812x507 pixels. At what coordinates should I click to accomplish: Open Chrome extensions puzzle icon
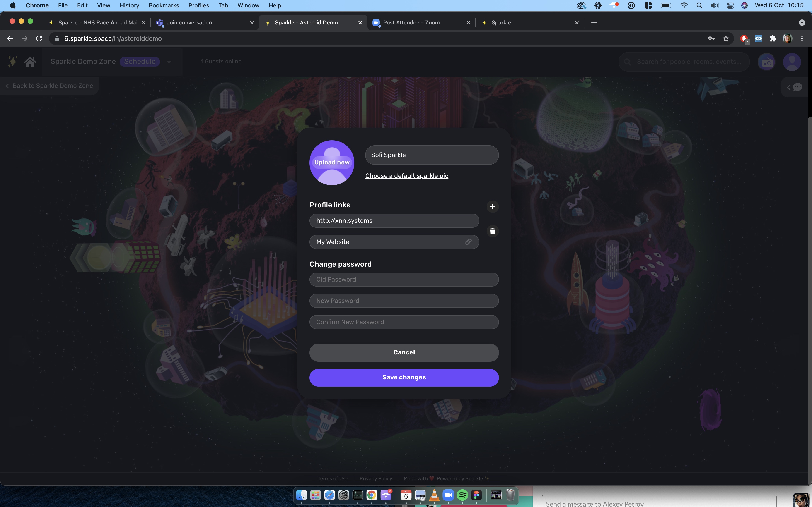pos(773,38)
